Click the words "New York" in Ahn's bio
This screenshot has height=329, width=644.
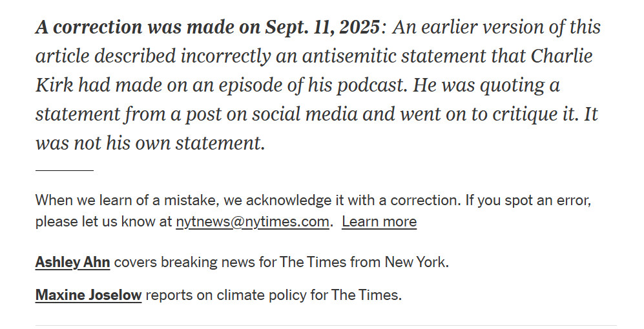click(x=415, y=262)
